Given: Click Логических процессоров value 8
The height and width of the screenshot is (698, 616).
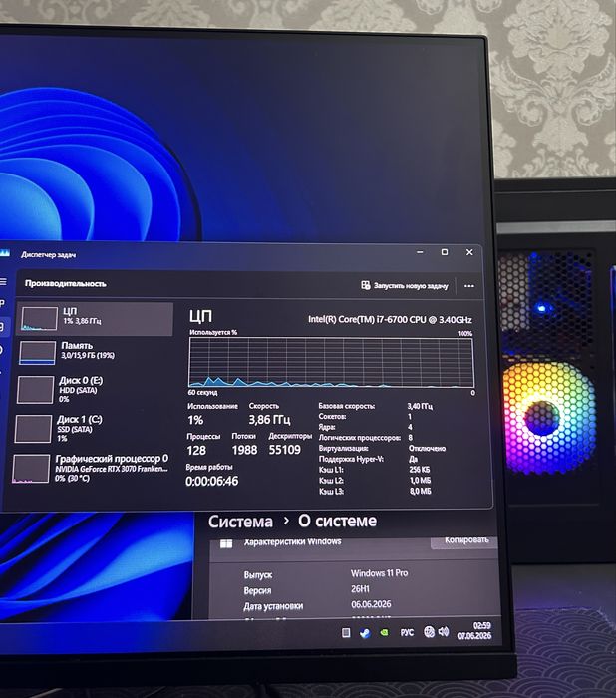Looking at the screenshot, I should coord(410,438).
